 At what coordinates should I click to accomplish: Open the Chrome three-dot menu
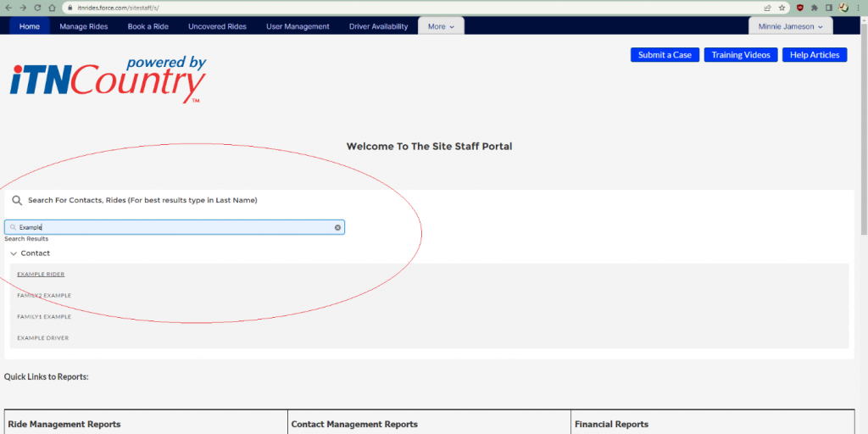click(x=858, y=8)
